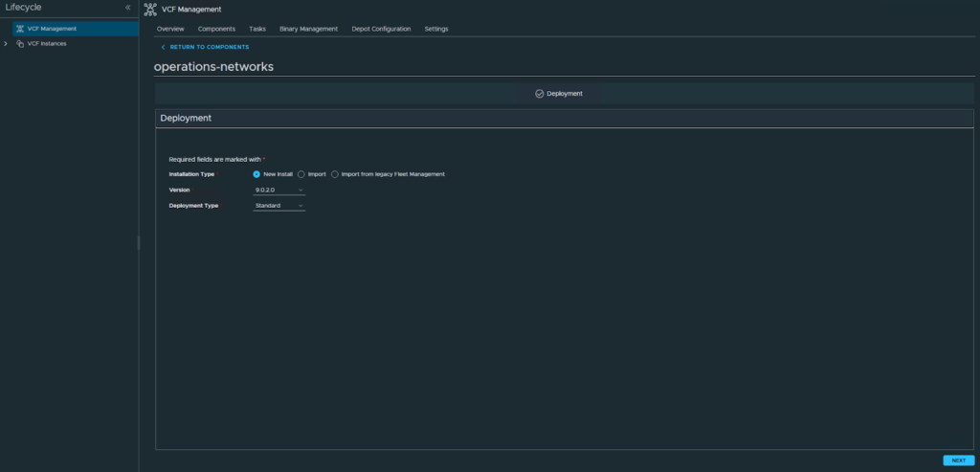The image size is (980, 472).
Task: Select VCF Instances in the sidebar
Action: pos(47,44)
